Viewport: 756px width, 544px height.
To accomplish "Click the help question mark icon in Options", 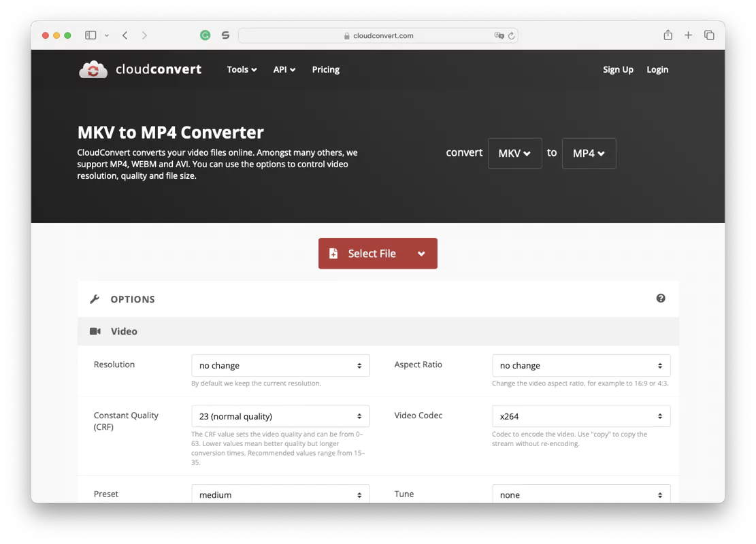I will tap(661, 299).
